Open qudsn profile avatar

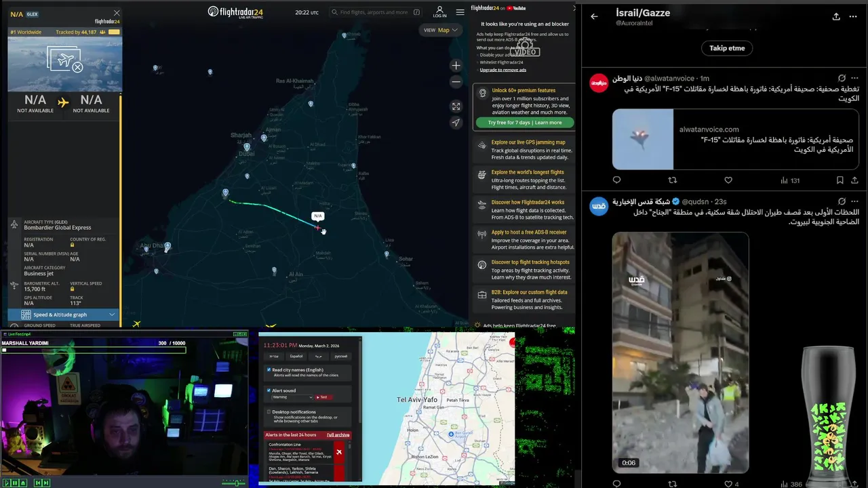(x=599, y=206)
